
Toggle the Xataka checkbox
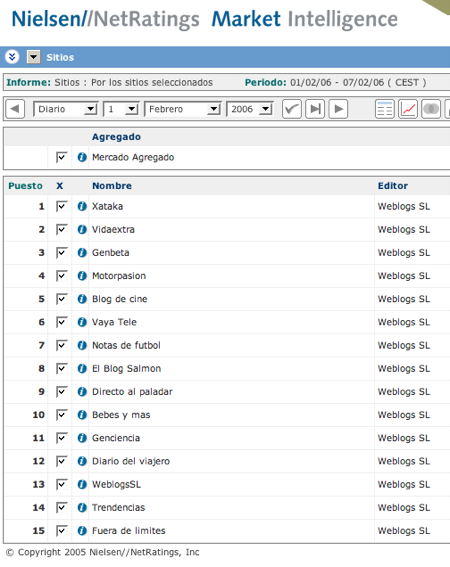61,206
